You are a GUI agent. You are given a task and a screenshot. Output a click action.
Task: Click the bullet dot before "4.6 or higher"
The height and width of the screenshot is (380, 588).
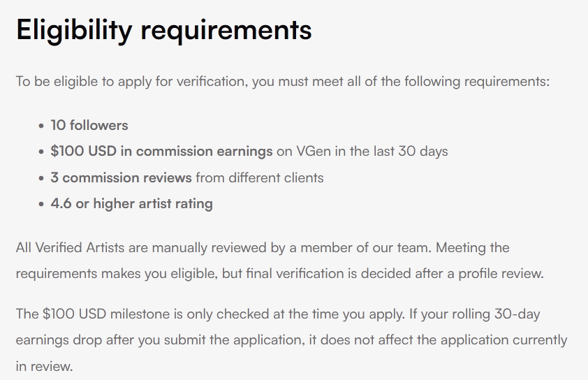pos(41,205)
